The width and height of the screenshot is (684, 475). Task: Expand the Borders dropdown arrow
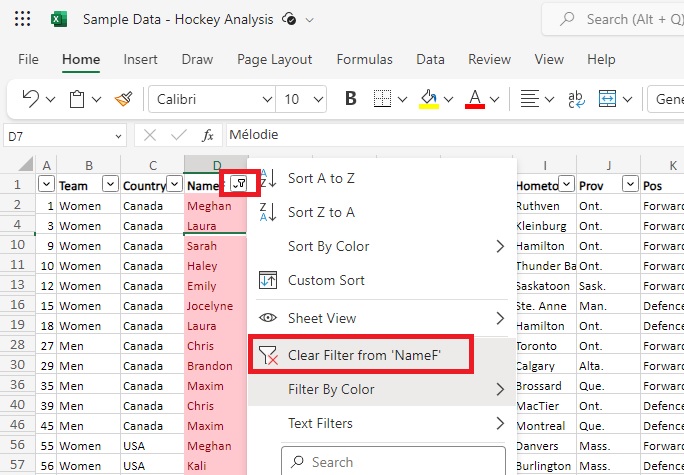coord(403,99)
